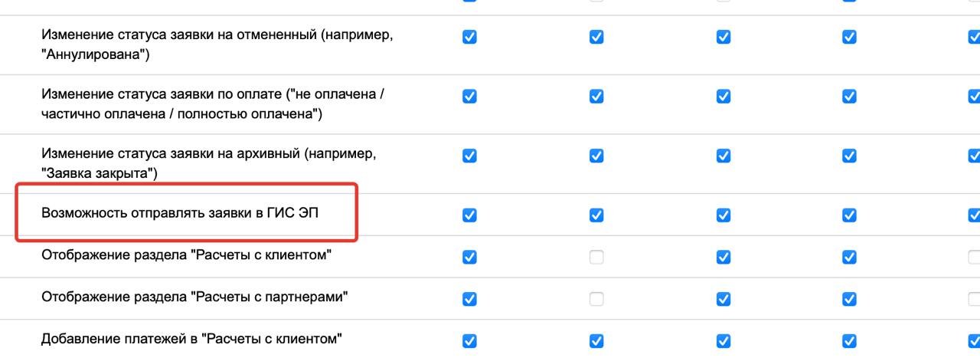
Task: Uncheck third-column checkbox for Отображение раздела "Расчеты с партнерами"
Action: tap(724, 298)
